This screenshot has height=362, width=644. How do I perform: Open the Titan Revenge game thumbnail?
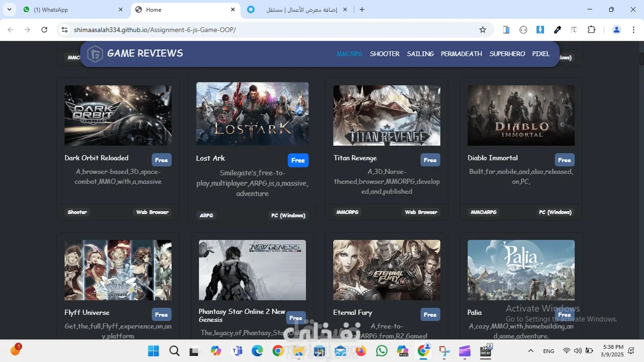387,115
